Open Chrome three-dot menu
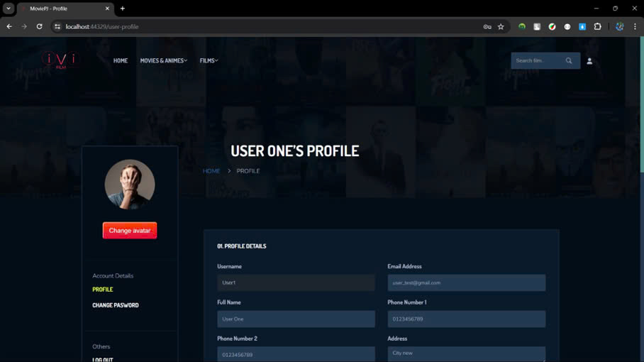Image resolution: width=644 pixels, height=362 pixels. click(x=635, y=27)
